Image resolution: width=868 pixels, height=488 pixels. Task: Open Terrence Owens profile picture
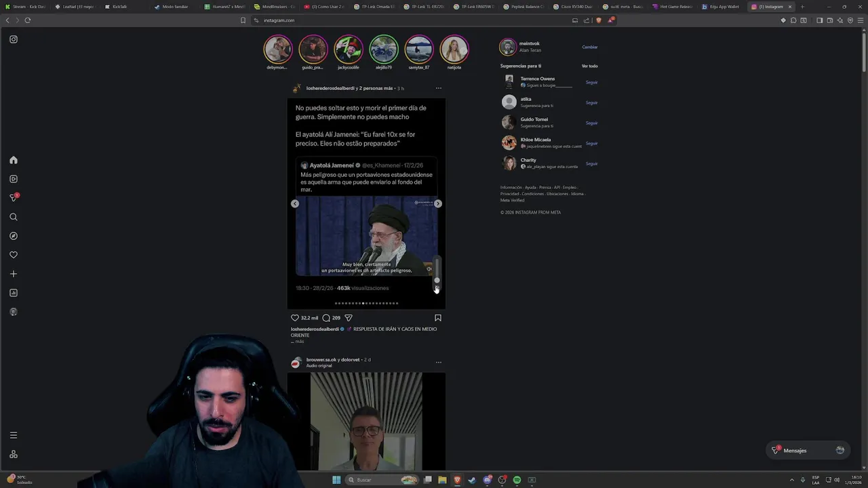509,81
